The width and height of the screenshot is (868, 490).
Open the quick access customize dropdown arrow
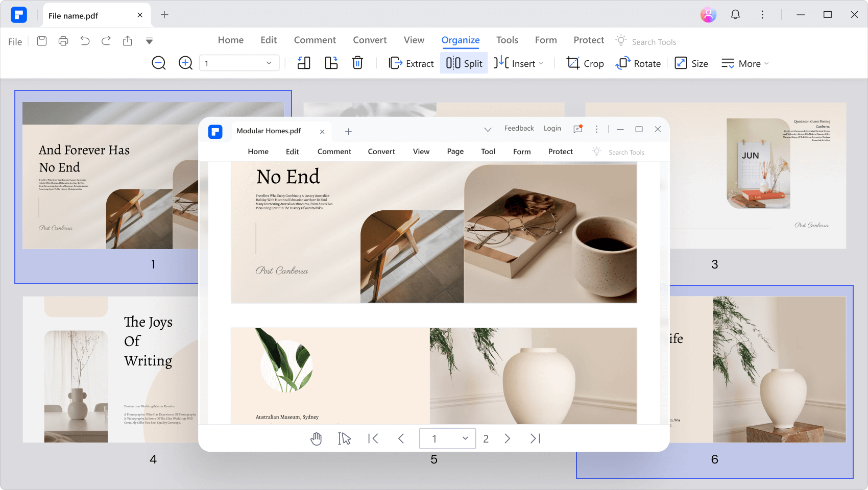[149, 41]
